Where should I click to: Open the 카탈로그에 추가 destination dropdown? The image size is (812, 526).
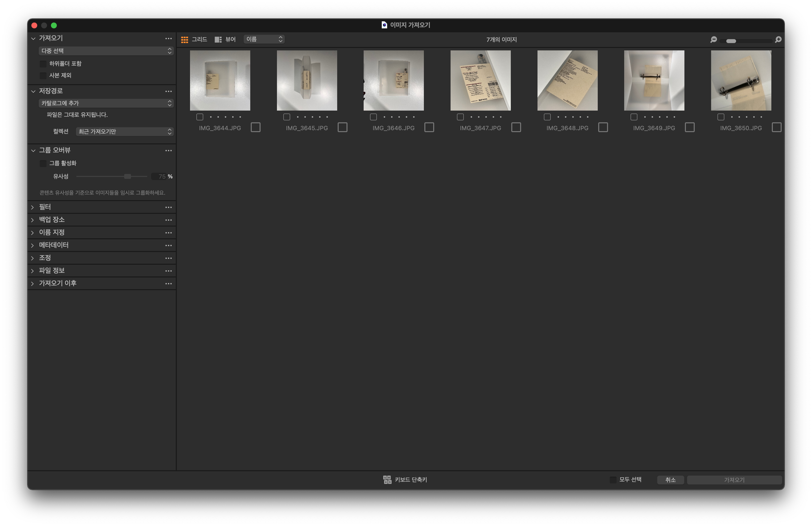pos(106,103)
